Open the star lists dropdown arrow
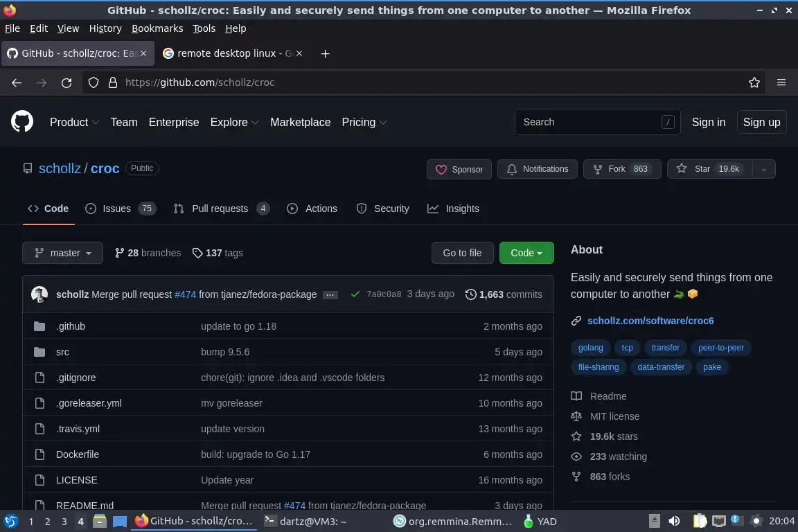Image resolution: width=798 pixels, height=532 pixels. pos(764,169)
